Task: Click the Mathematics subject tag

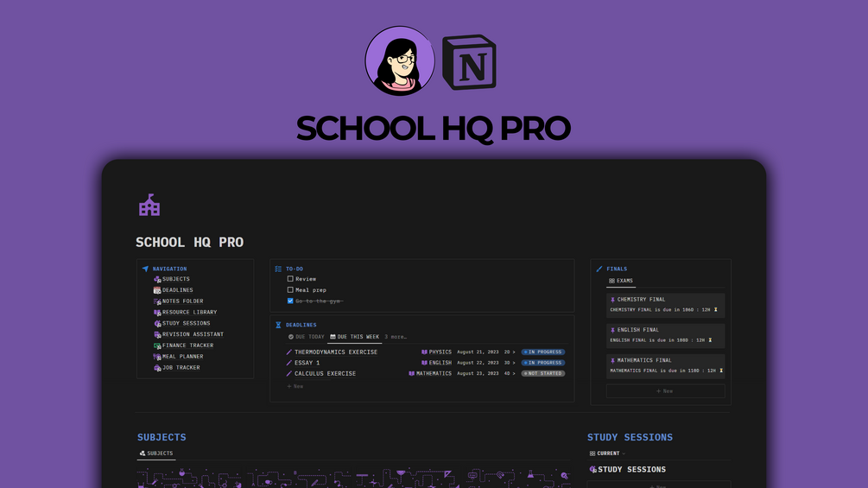Action: tap(434, 373)
